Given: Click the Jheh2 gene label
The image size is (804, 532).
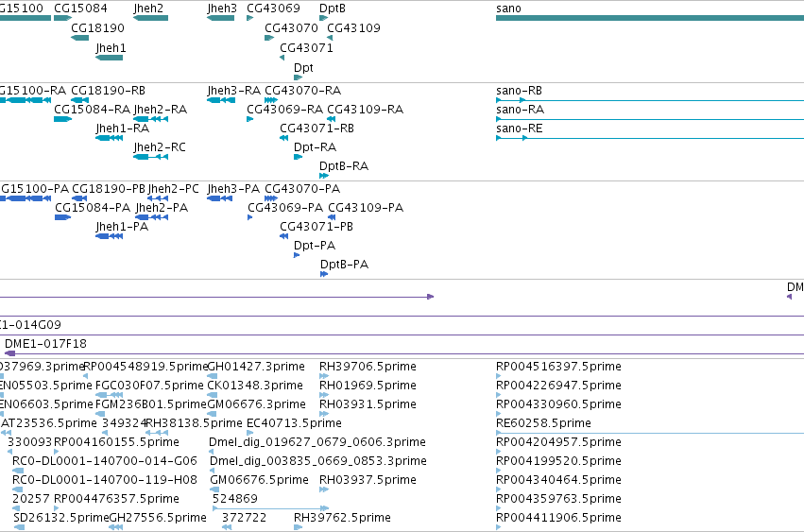Looking at the screenshot, I should (148, 9).
